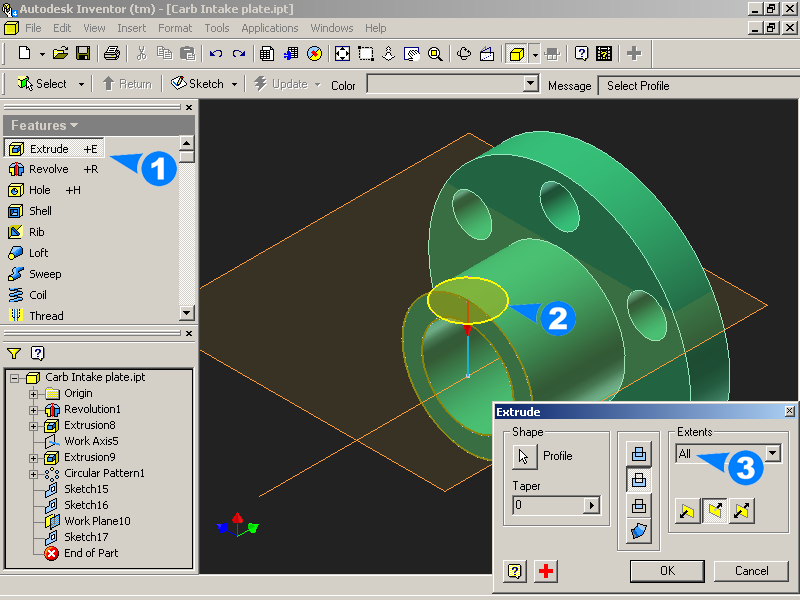
Task: Choose the Loft tool in Features
Action: tap(38, 253)
